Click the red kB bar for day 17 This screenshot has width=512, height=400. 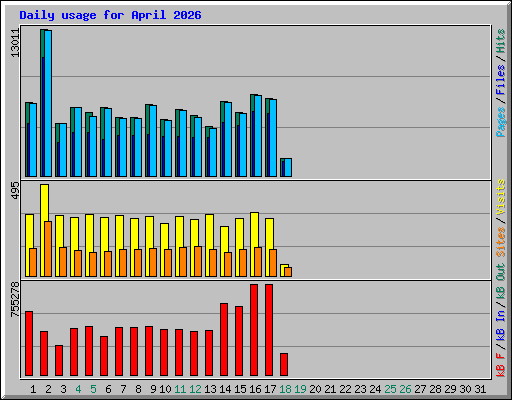pyautogui.click(x=269, y=330)
